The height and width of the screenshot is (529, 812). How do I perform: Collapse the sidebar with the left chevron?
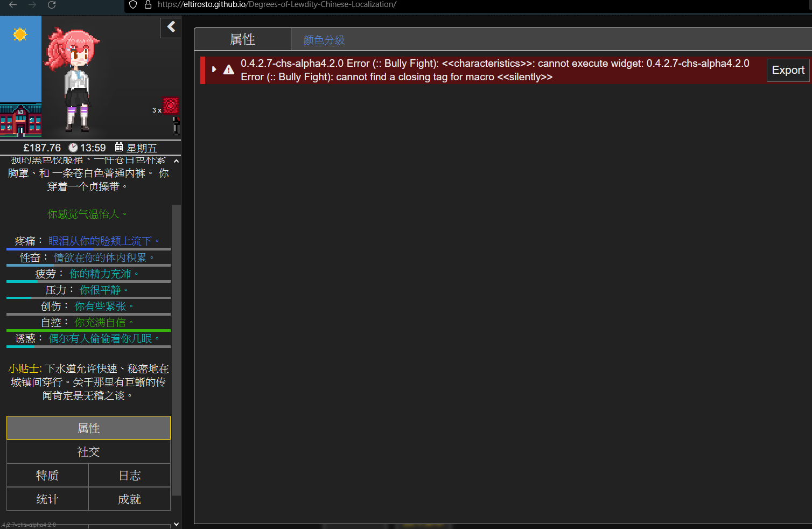[x=170, y=27]
